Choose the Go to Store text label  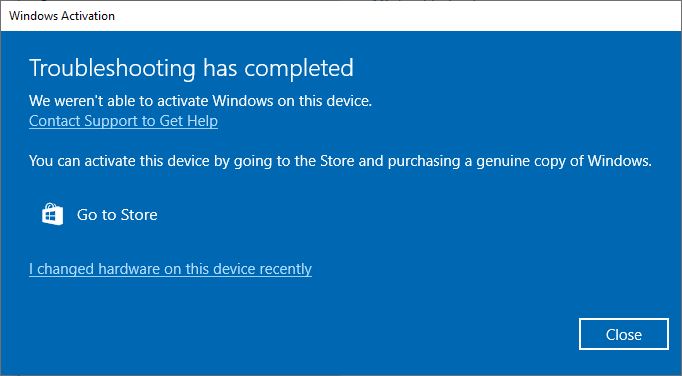pyautogui.click(x=117, y=215)
